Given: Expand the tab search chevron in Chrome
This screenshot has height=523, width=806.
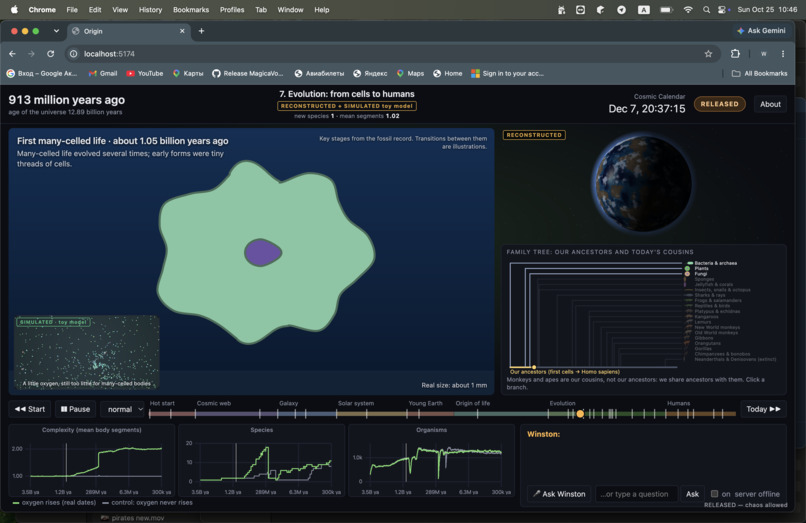Looking at the screenshot, I should (56, 31).
